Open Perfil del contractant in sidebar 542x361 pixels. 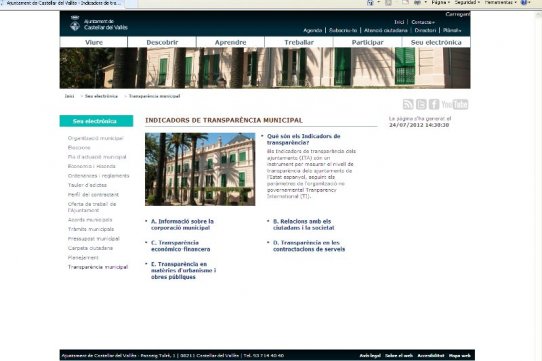(x=93, y=195)
